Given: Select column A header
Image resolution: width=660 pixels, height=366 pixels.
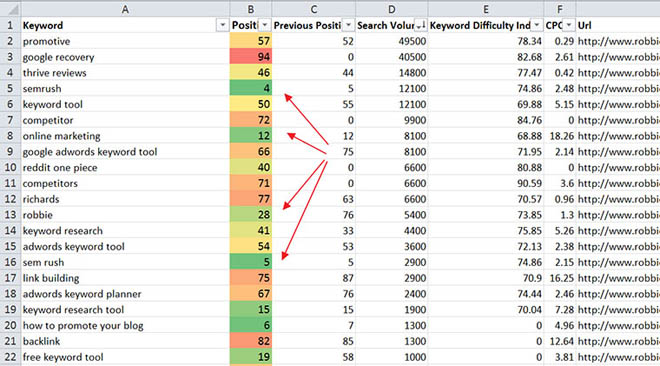Looking at the screenshot, I should tap(125, 9).
